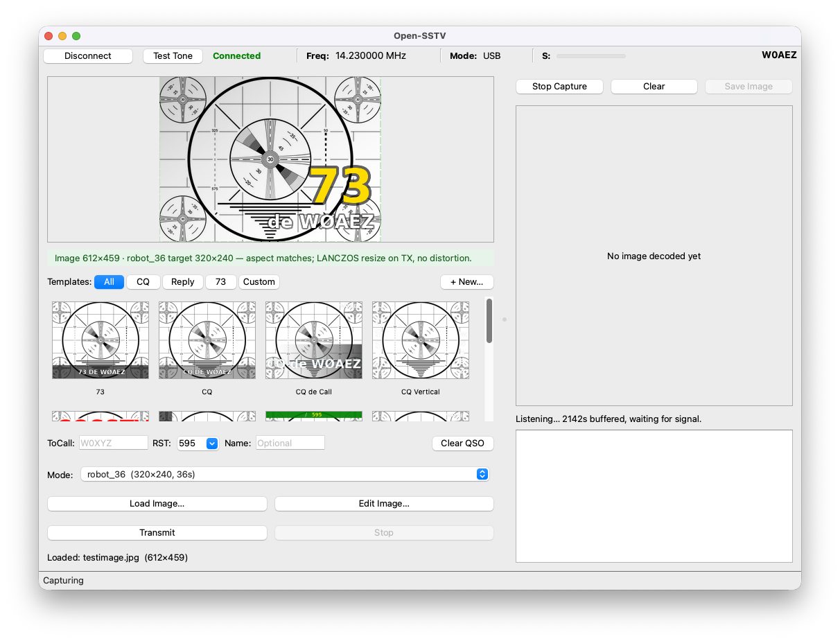Click the S signal meter bar
Image resolution: width=840 pixels, height=641 pixels.
coord(591,56)
